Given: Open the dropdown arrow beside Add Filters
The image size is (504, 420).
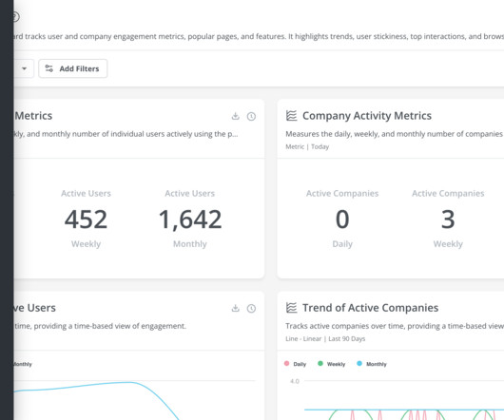Looking at the screenshot, I should [24, 68].
